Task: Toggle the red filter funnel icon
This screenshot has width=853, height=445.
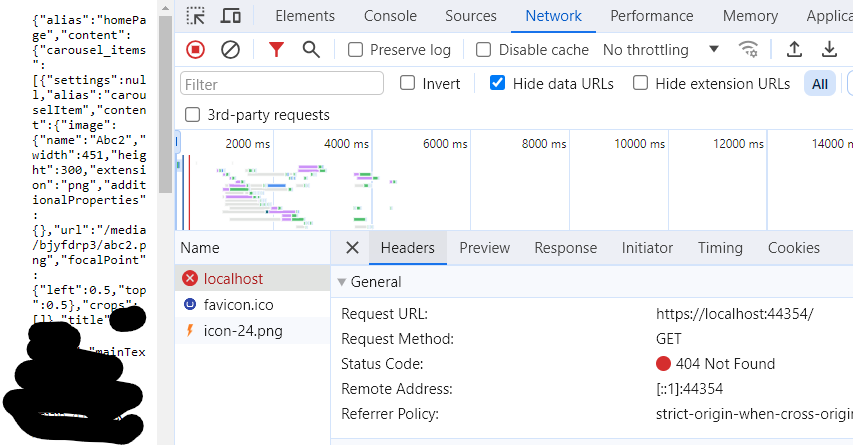Action: point(276,50)
